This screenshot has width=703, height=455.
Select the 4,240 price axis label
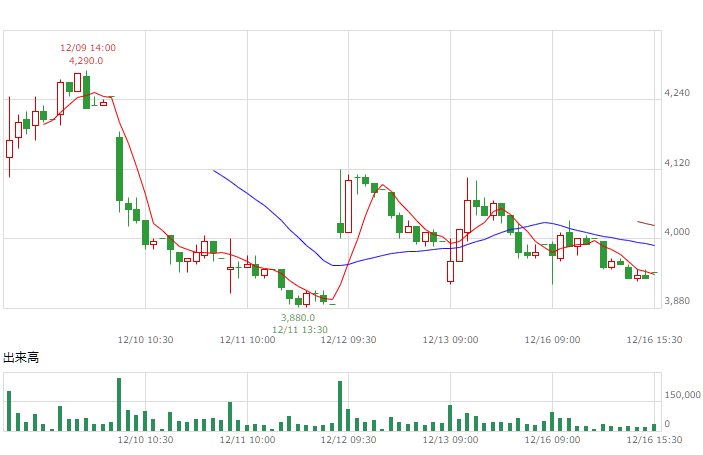pyautogui.click(x=677, y=93)
